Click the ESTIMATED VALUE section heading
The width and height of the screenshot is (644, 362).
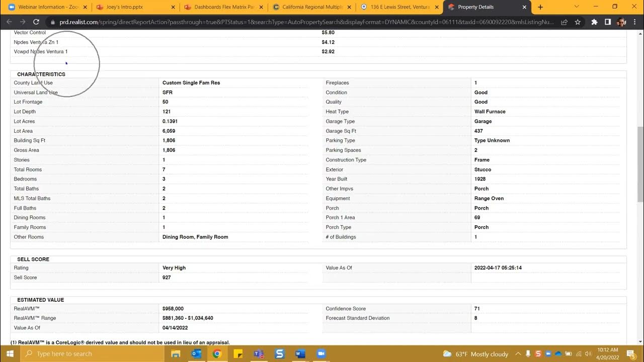click(41, 300)
